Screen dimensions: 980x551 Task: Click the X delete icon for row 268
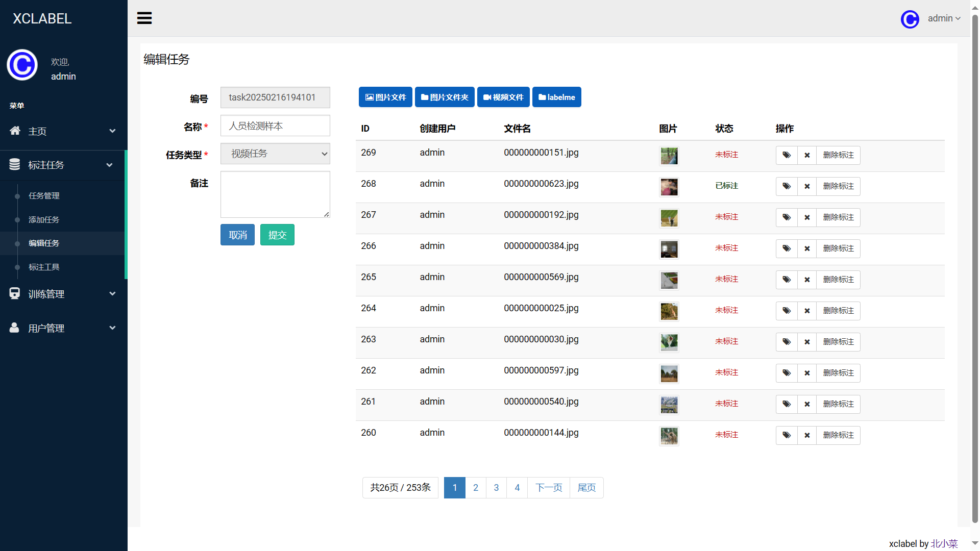pos(807,186)
